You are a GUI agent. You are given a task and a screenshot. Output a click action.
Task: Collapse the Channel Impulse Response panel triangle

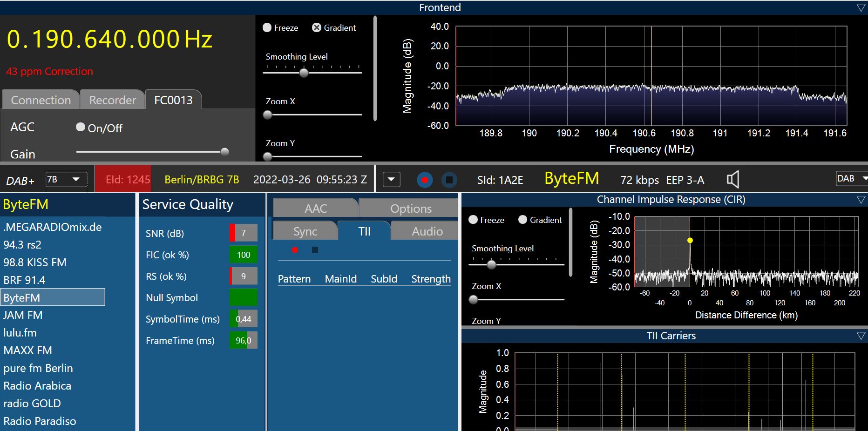tap(861, 200)
